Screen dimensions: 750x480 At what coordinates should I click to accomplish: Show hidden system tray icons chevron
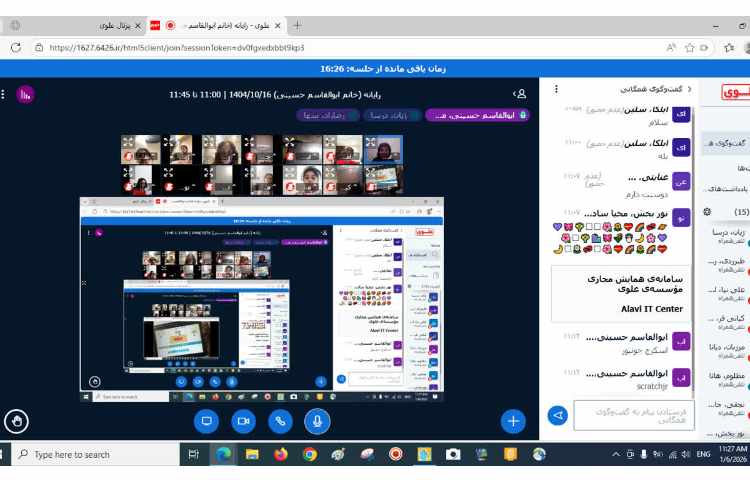[x=616, y=454]
